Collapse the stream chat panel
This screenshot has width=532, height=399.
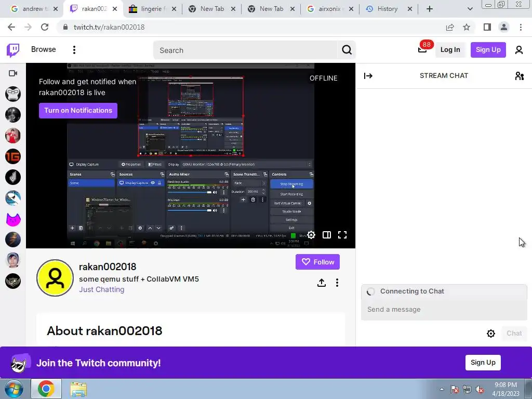click(368, 76)
